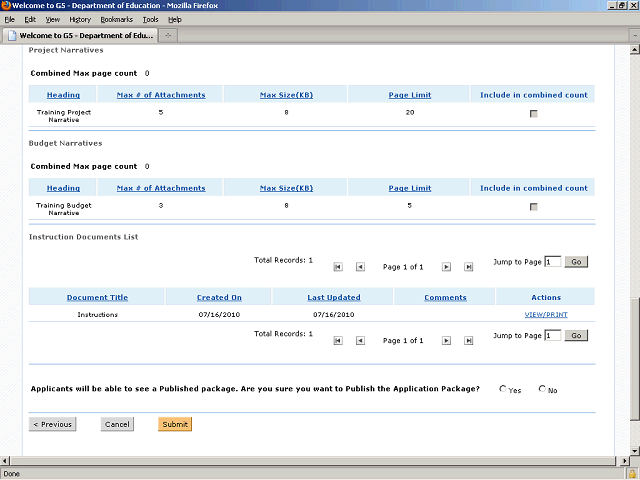Click the vertical scrollbar thumb
640x480 pixels.
point(634,359)
